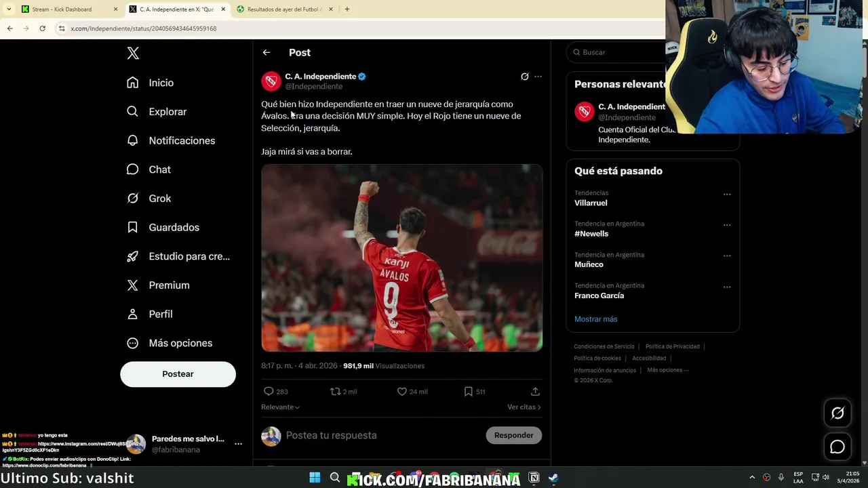Open Steam from the taskbar
This screenshot has height=488, width=868.
(553, 478)
